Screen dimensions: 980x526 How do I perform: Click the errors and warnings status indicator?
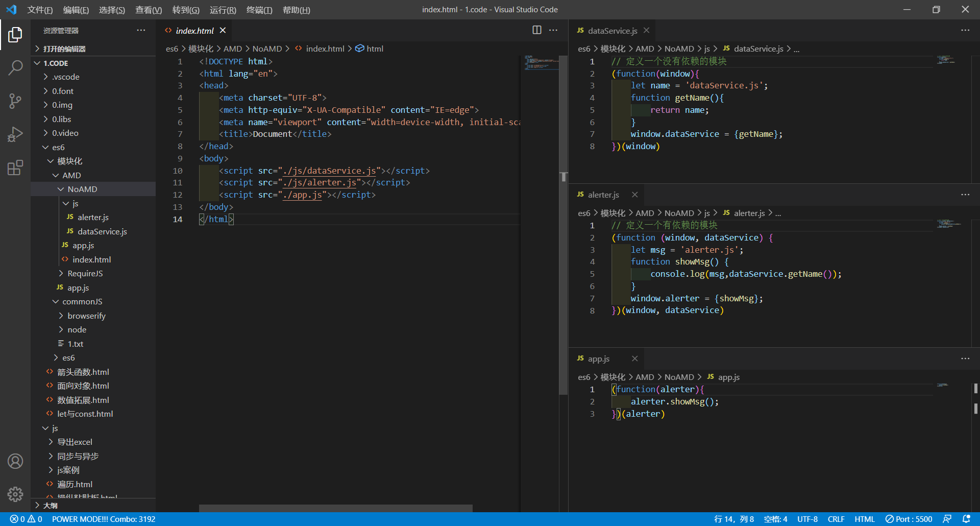point(26,519)
